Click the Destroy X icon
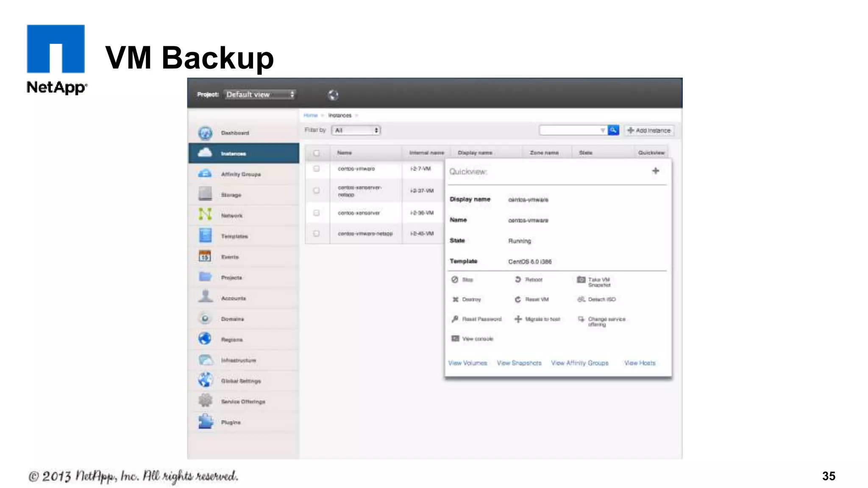Image resolution: width=868 pixels, height=488 pixels. point(455,299)
